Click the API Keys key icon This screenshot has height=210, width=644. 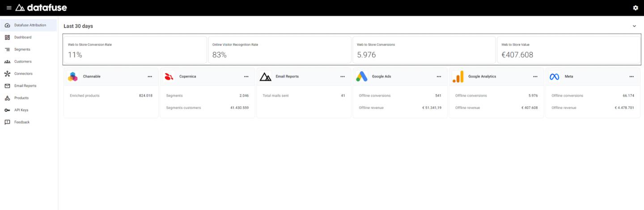tap(7, 110)
